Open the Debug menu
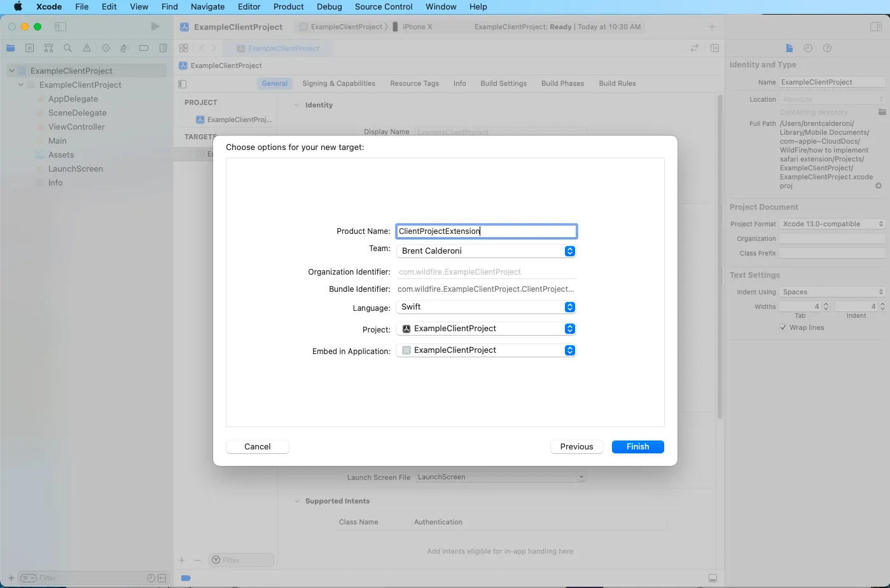Viewport: 890px width, 588px height. pyautogui.click(x=330, y=7)
